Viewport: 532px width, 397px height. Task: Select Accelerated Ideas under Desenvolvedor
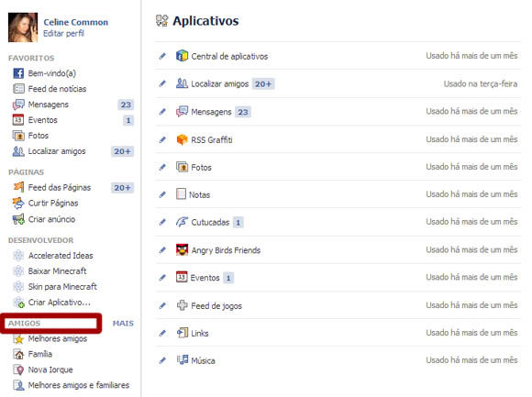[x=61, y=256]
